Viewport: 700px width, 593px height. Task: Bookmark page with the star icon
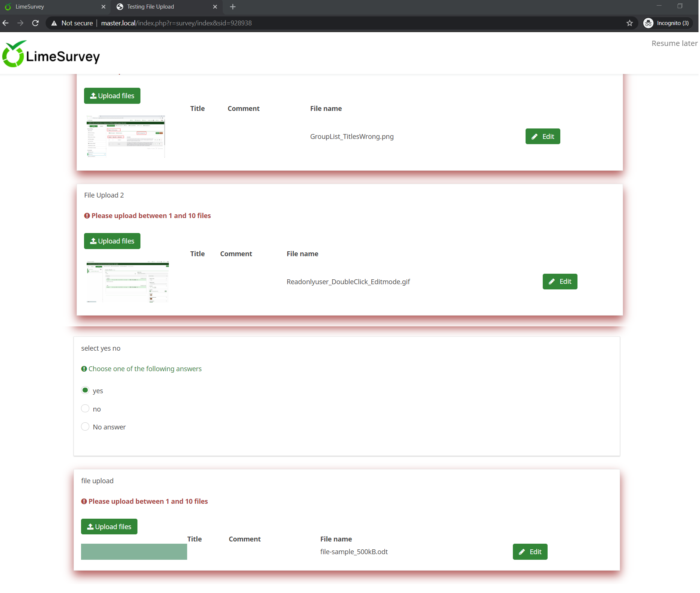(x=629, y=23)
